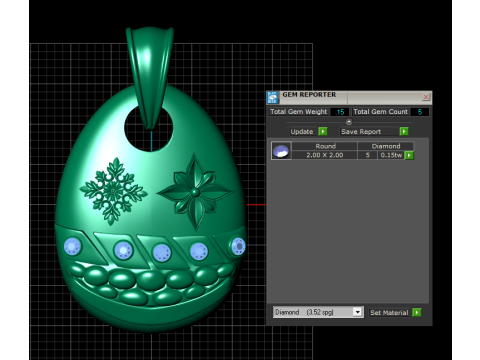Select the round gem thumbnail in the report

pos(281,151)
